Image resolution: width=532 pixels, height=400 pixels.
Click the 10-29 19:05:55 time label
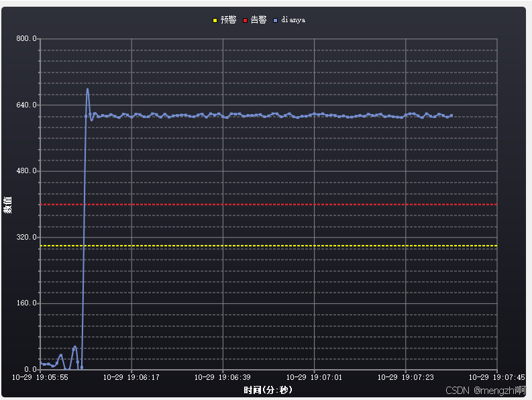point(40,377)
